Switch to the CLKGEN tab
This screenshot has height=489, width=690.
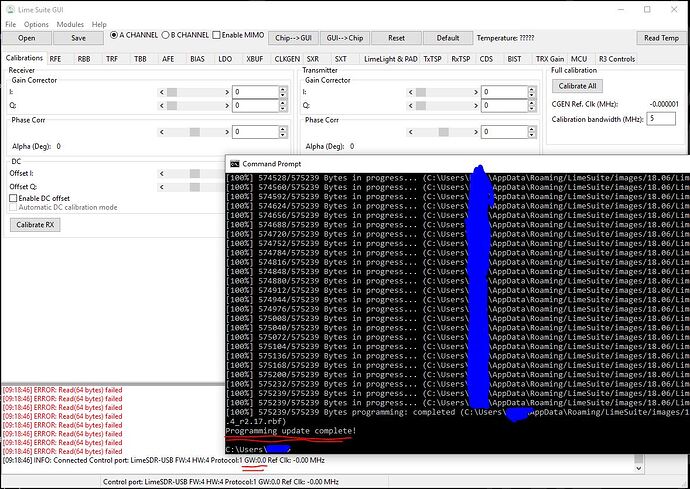tap(287, 59)
